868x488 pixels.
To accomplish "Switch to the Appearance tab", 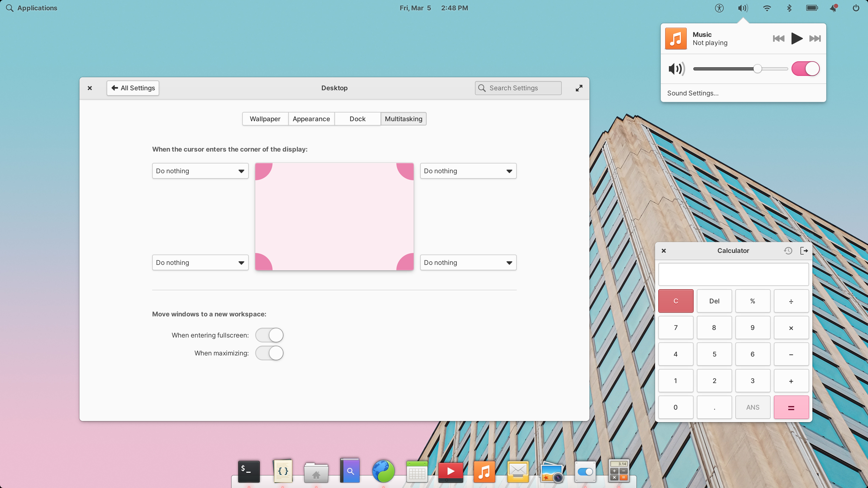I will click(311, 118).
